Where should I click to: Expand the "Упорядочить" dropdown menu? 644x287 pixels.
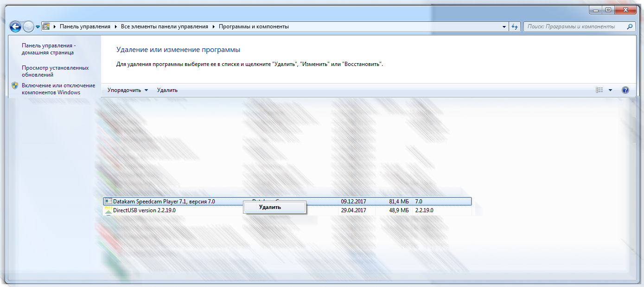(128, 90)
